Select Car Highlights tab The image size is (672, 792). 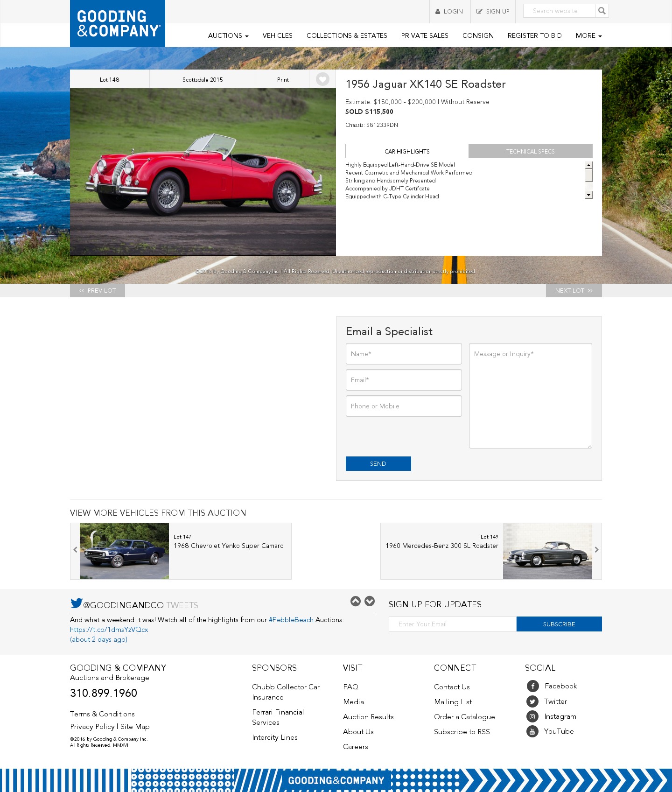click(x=407, y=151)
